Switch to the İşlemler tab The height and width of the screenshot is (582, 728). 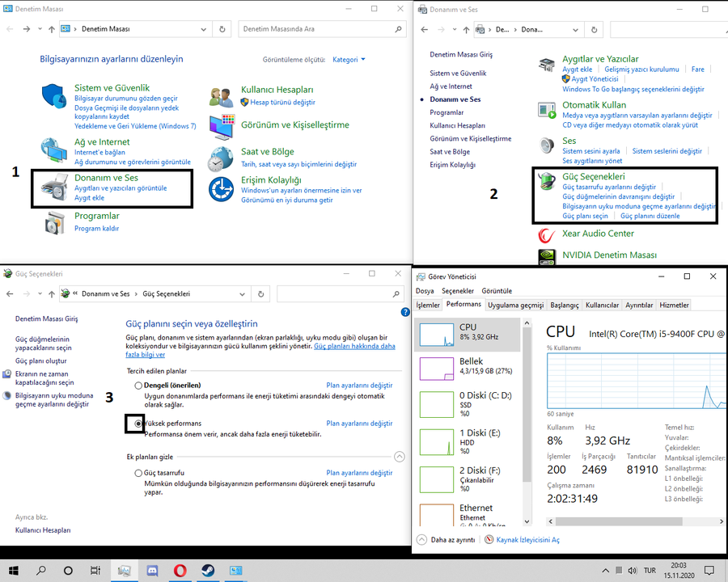[x=428, y=306]
